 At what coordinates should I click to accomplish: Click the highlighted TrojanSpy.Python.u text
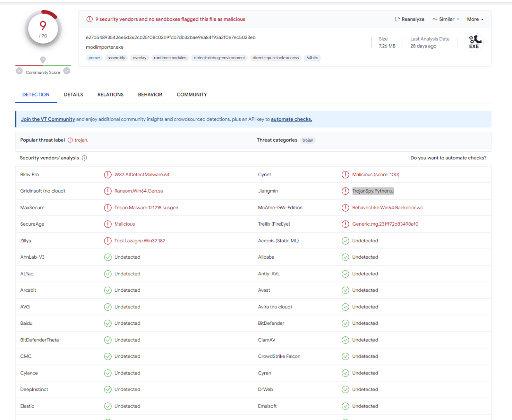[x=373, y=191]
